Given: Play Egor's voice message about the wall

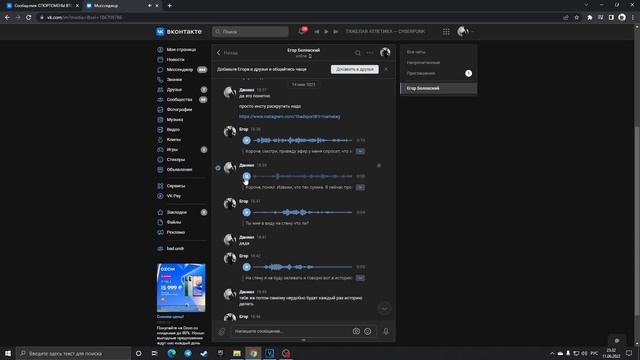Looking at the screenshot, I should pyautogui.click(x=247, y=212).
